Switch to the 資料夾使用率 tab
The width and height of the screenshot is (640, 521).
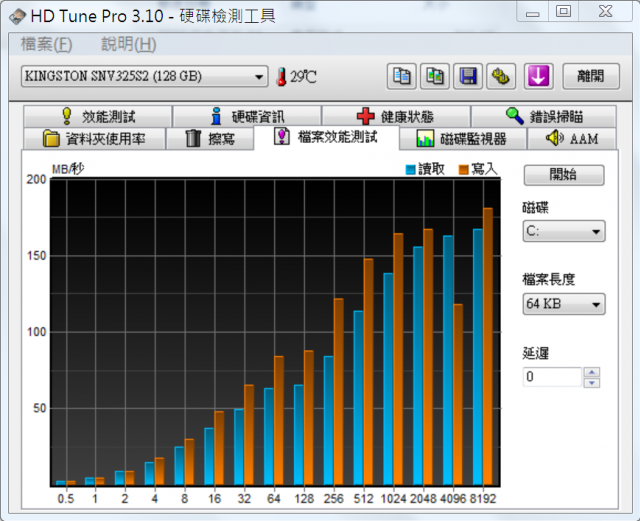(x=95, y=139)
